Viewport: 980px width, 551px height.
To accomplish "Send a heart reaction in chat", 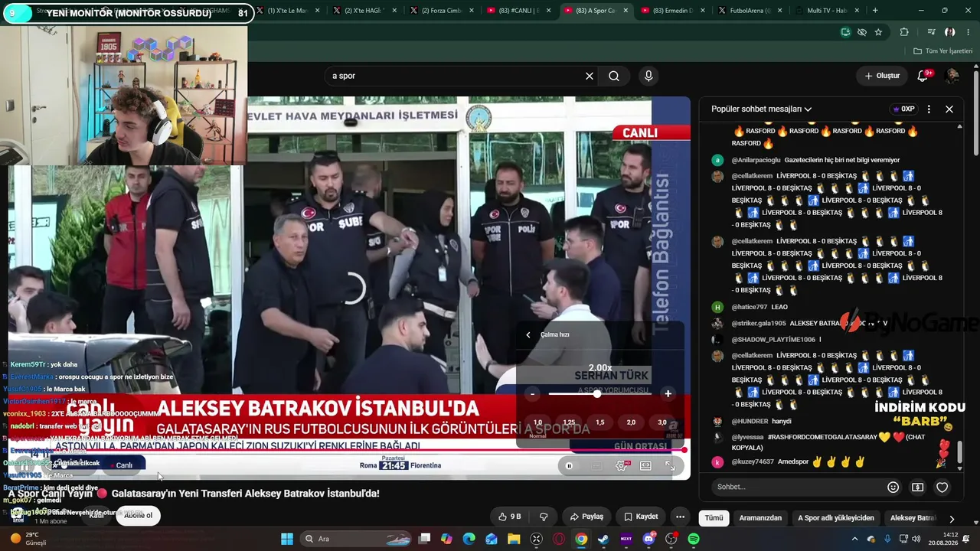I will click(x=942, y=487).
